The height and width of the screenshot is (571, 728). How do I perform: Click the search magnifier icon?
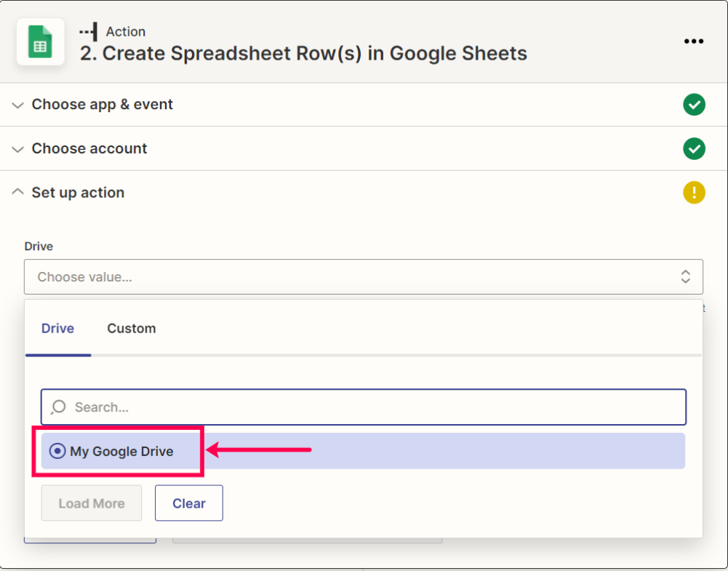58,407
